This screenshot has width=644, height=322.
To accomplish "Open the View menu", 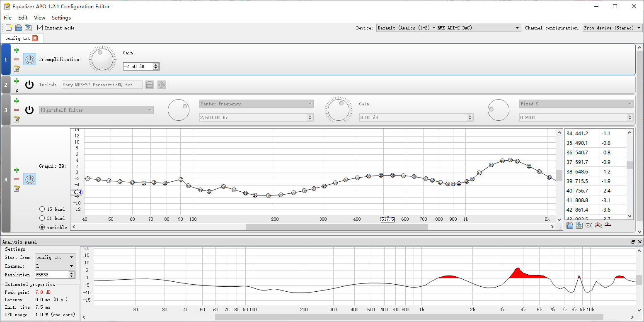I will pos(39,18).
